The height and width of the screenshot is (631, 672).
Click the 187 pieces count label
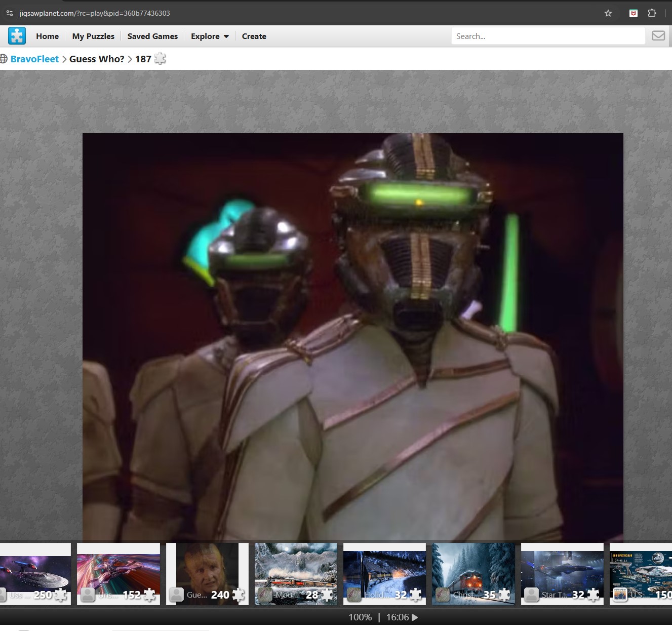143,59
